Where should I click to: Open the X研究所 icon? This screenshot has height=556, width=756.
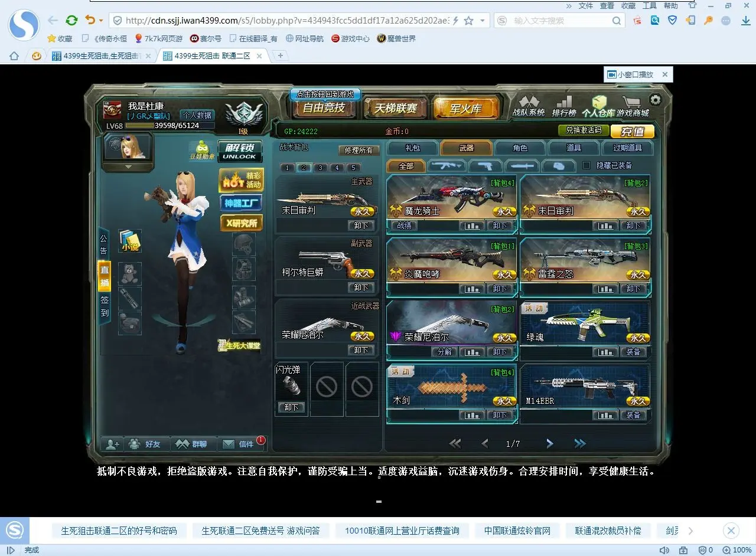point(241,223)
